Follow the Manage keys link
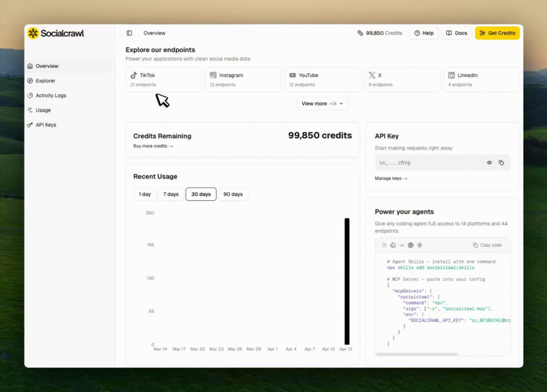 click(391, 178)
